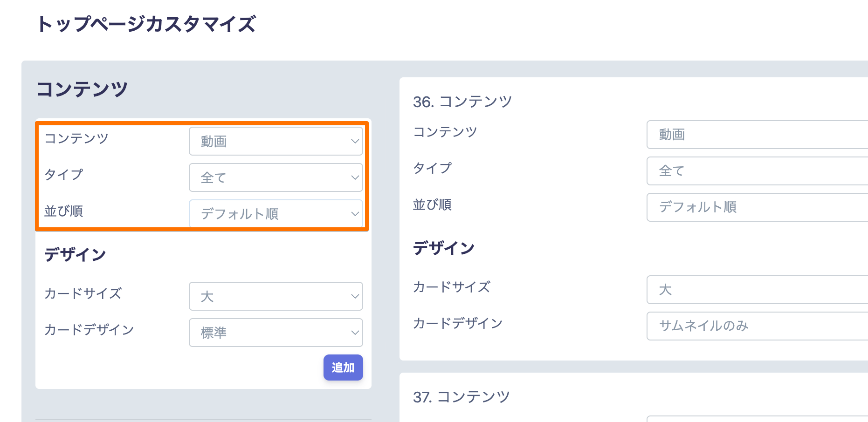Click the 並び順 label in the add form
Screen dimensions: 868x422
(x=64, y=211)
